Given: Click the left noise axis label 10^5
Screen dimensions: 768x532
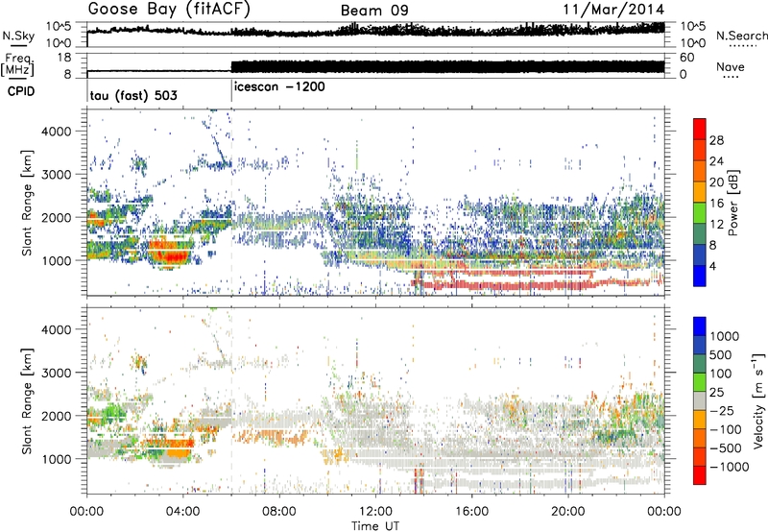Looking at the screenshot, I should tap(59, 26).
